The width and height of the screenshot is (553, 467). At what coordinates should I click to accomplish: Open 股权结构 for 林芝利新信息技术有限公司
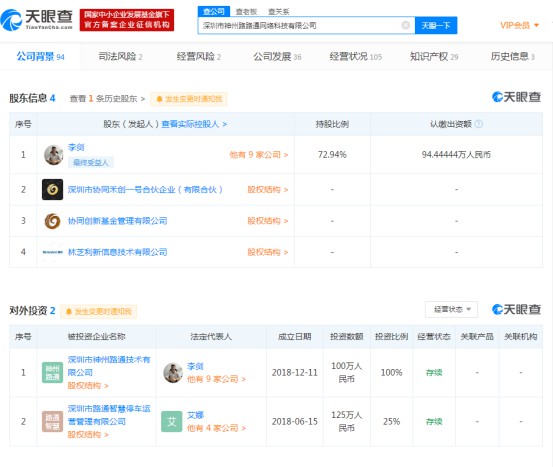267,252
